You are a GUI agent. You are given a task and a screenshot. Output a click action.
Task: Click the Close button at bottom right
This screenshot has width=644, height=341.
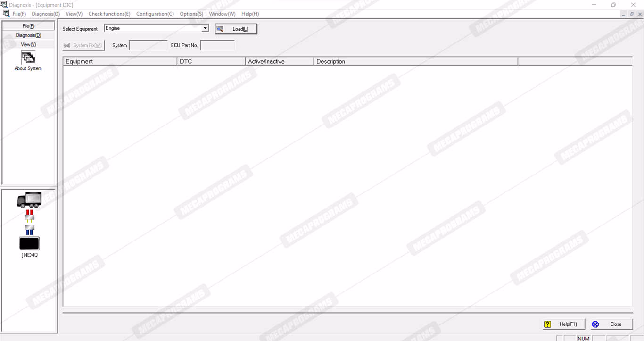pos(611,324)
